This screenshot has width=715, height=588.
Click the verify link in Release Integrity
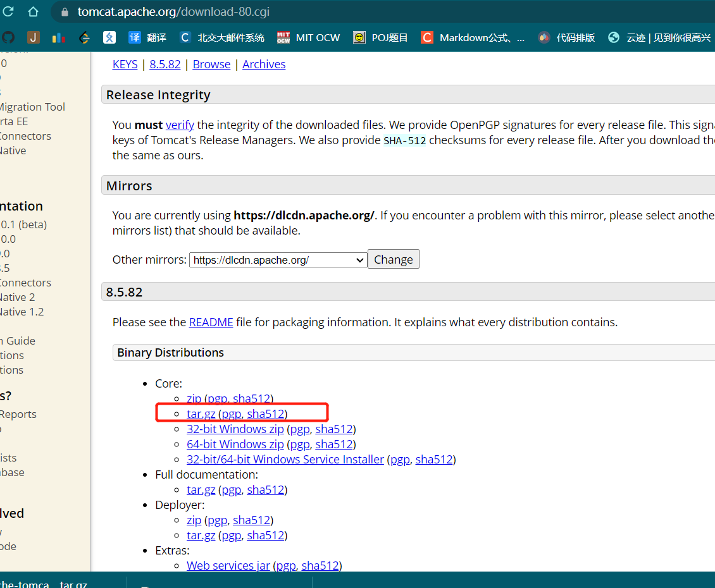[x=180, y=125]
